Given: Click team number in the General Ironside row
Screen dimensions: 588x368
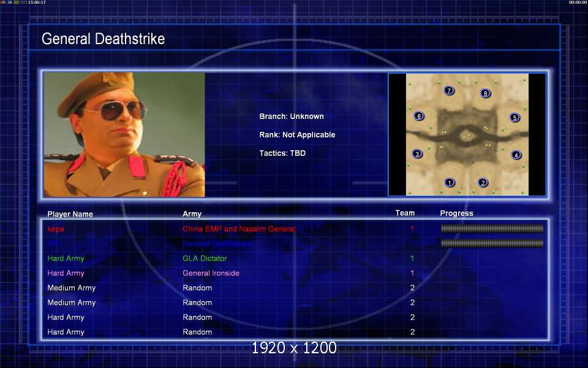Looking at the screenshot, I should pyautogui.click(x=412, y=273).
